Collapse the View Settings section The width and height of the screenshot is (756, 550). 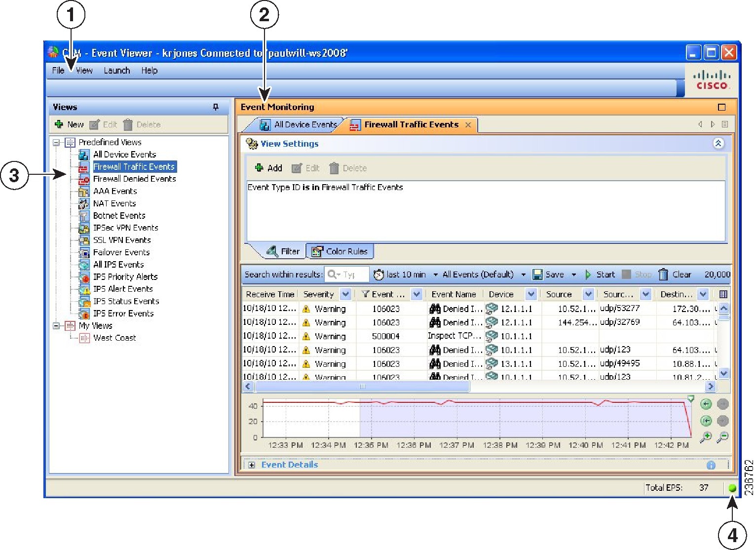[718, 144]
